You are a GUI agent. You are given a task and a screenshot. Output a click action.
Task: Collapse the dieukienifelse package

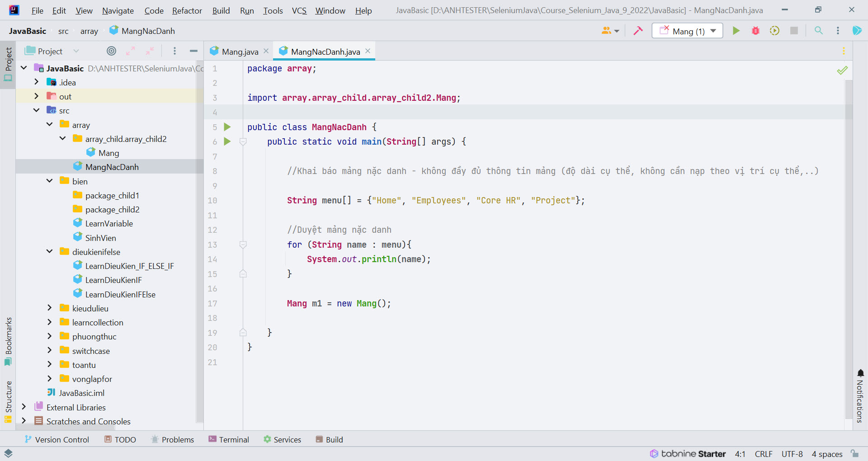49,251
